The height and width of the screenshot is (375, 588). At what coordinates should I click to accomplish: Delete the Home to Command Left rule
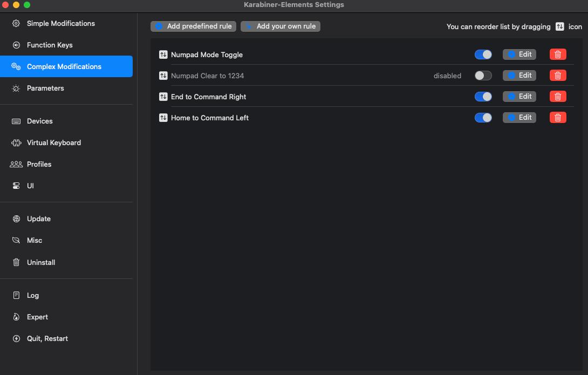(x=558, y=118)
